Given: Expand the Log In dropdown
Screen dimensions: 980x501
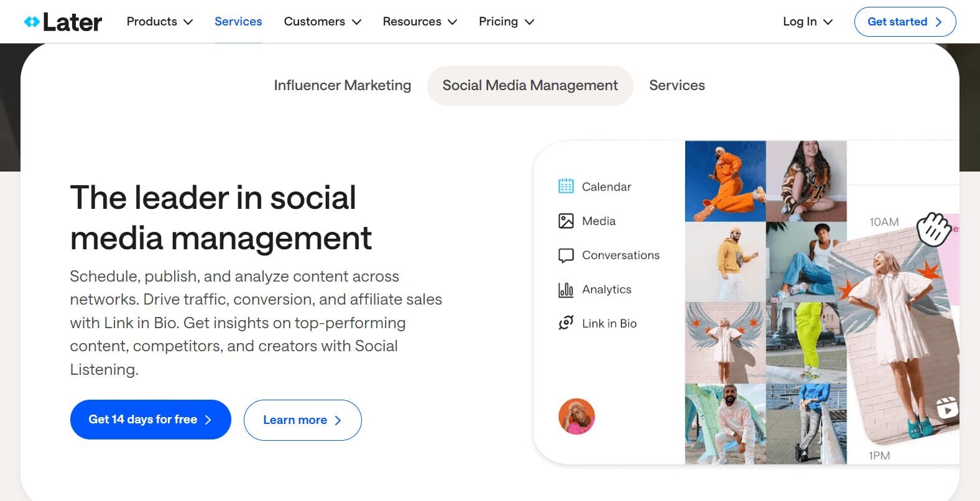Looking at the screenshot, I should pyautogui.click(x=807, y=22).
